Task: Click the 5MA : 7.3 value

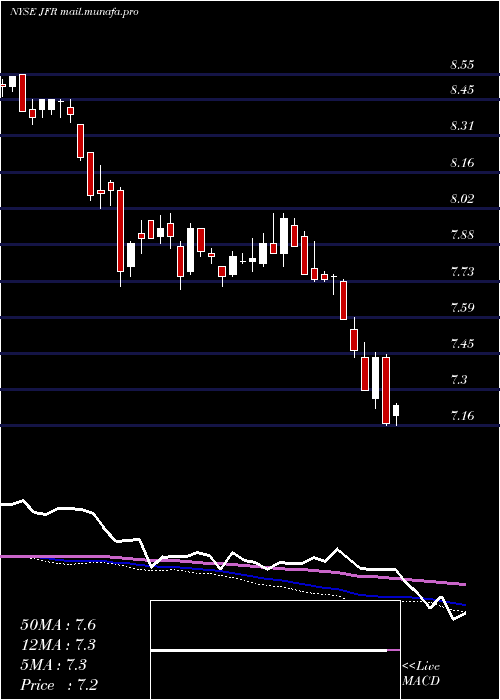Action: point(54,665)
